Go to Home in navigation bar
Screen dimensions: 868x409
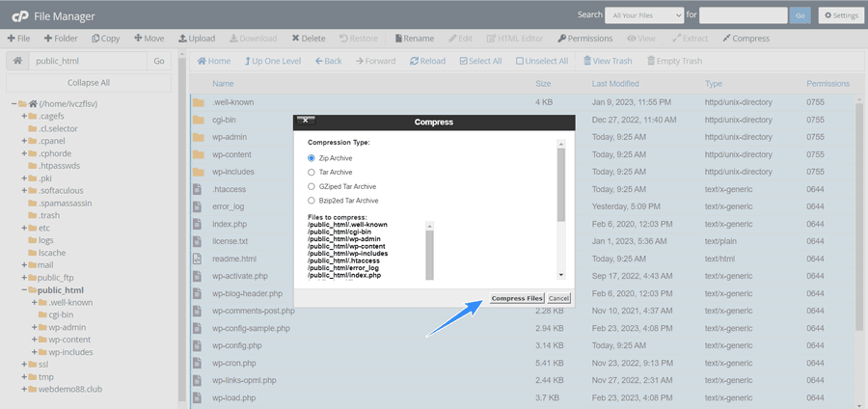214,61
